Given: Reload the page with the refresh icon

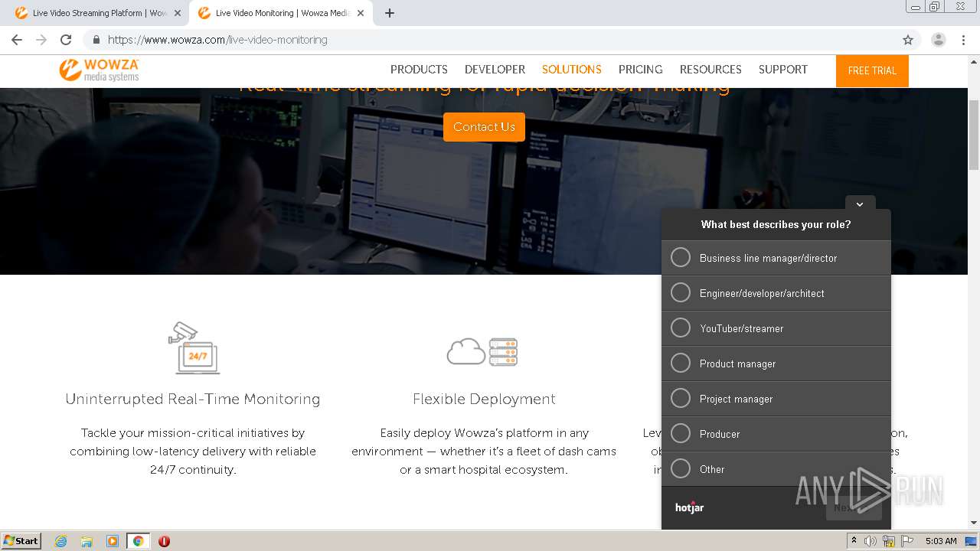Looking at the screenshot, I should point(66,40).
